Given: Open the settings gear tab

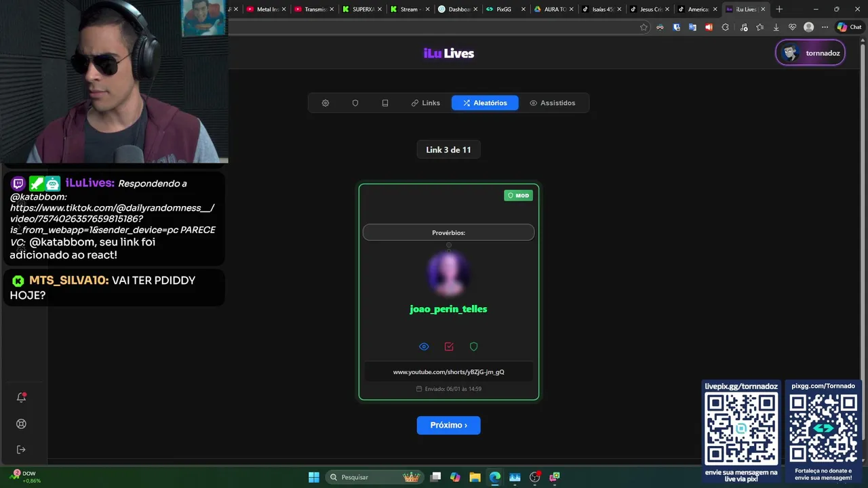Looking at the screenshot, I should 325,103.
